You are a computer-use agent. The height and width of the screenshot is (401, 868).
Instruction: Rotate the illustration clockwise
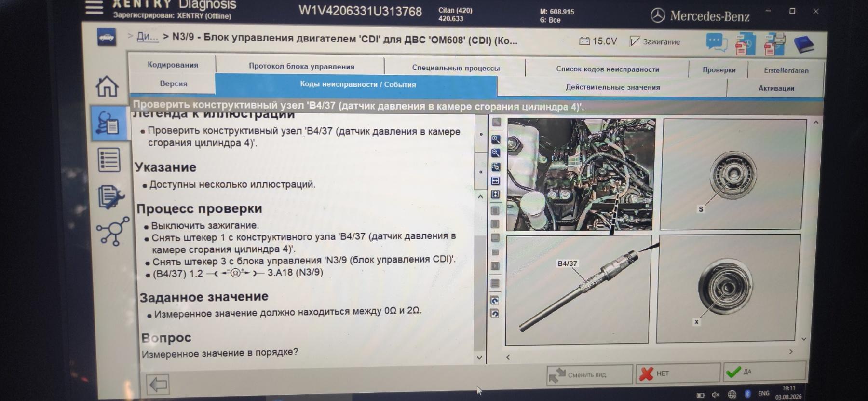coord(495,300)
